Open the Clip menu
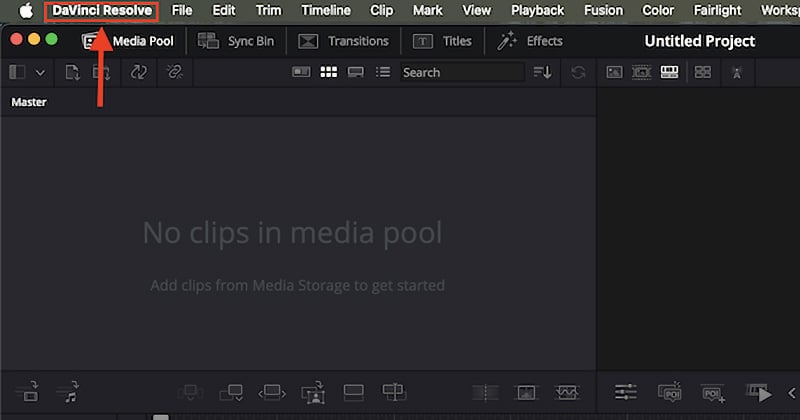800x420 pixels. tap(381, 11)
